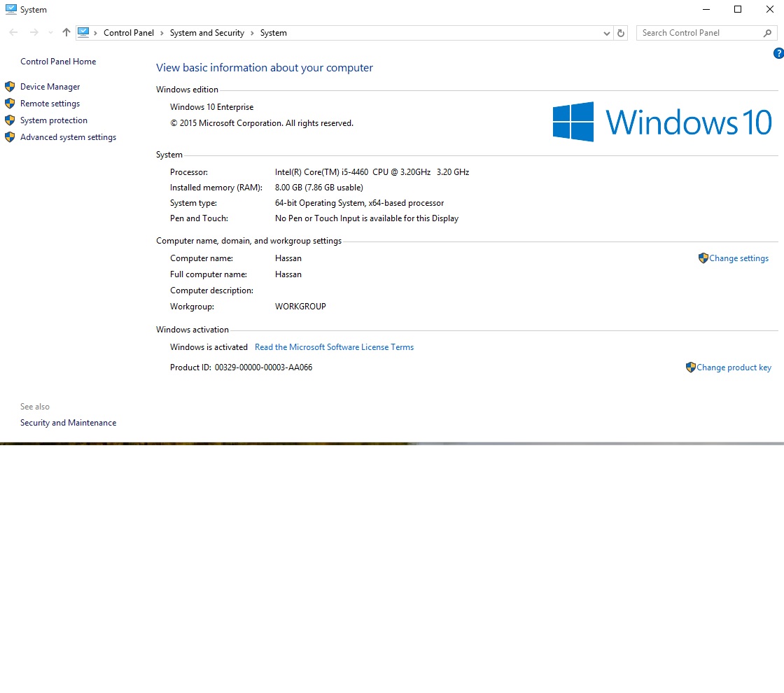Open the recent locations dropdown arrow
This screenshot has width=784, height=693.
[x=50, y=33]
